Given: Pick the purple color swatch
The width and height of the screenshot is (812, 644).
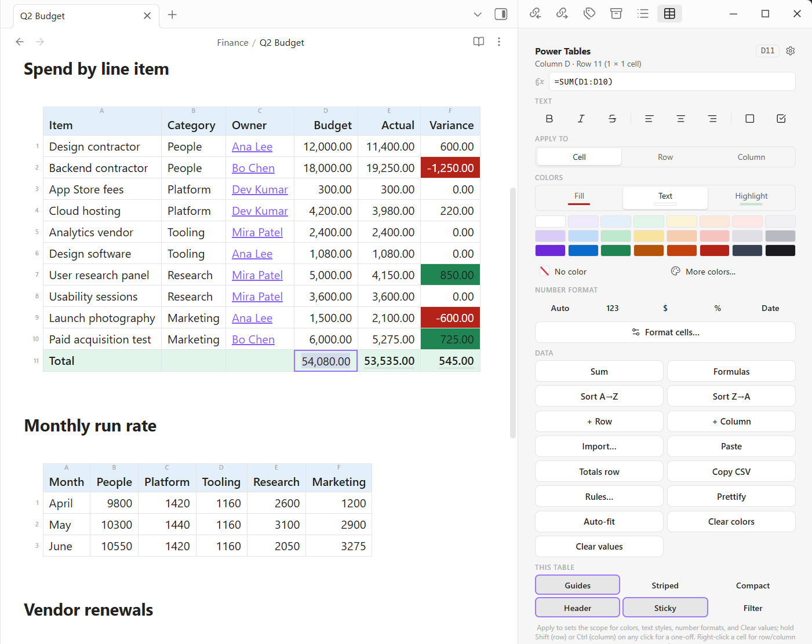Looking at the screenshot, I should pos(550,250).
